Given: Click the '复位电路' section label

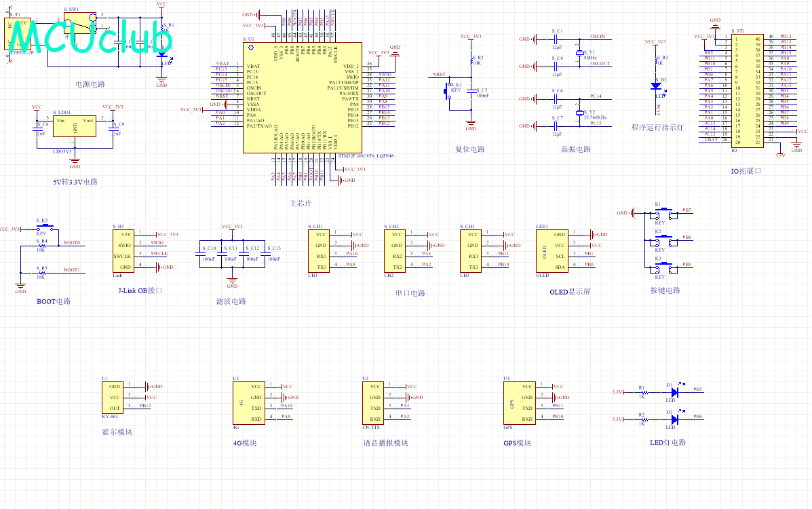Looking at the screenshot, I should coord(470,149).
